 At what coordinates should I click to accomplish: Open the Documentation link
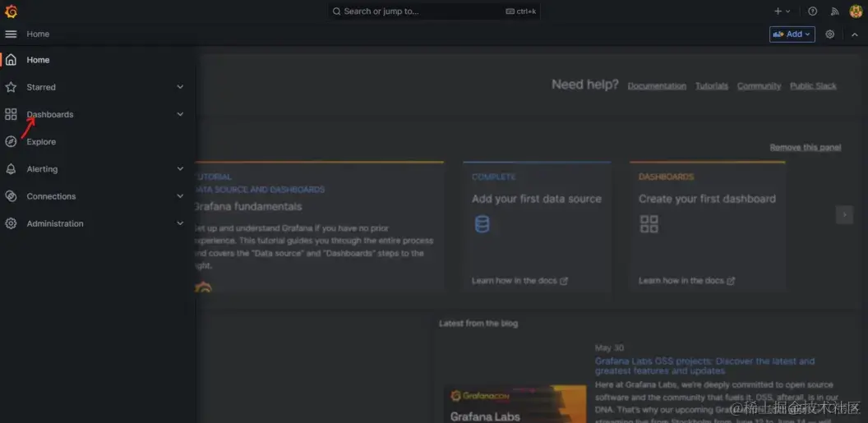click(x=657, y=86)
